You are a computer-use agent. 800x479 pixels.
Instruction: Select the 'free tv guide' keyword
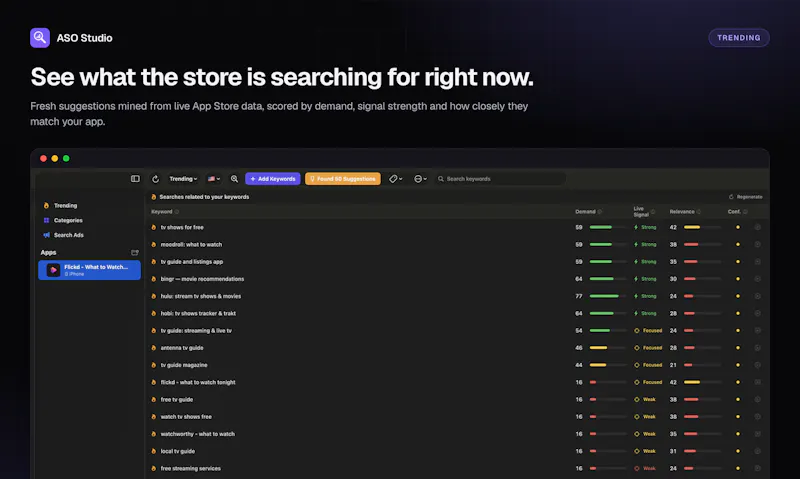pyautogui.click(x=177, y=400)
